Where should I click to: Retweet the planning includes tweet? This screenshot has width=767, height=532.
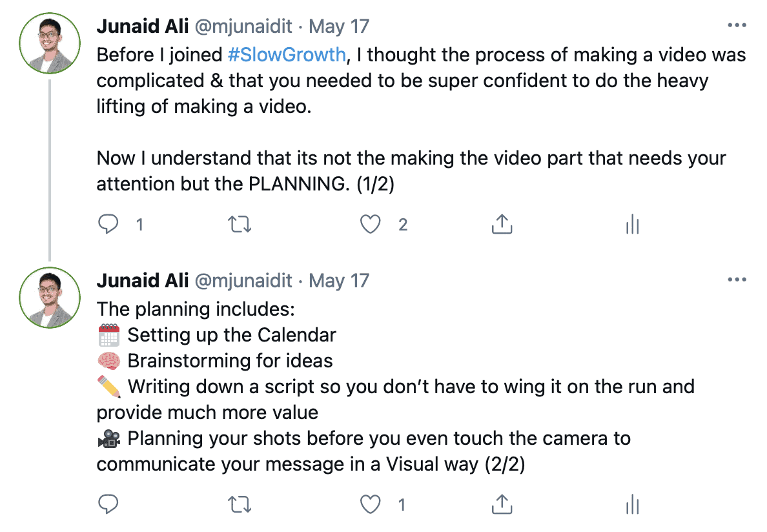point(240,505)
